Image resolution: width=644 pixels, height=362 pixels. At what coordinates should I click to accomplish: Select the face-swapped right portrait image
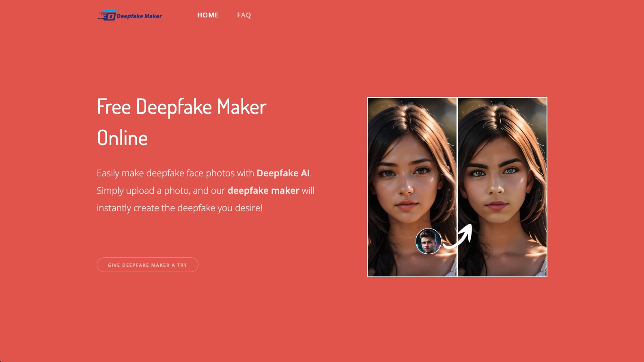pos(502,187)
